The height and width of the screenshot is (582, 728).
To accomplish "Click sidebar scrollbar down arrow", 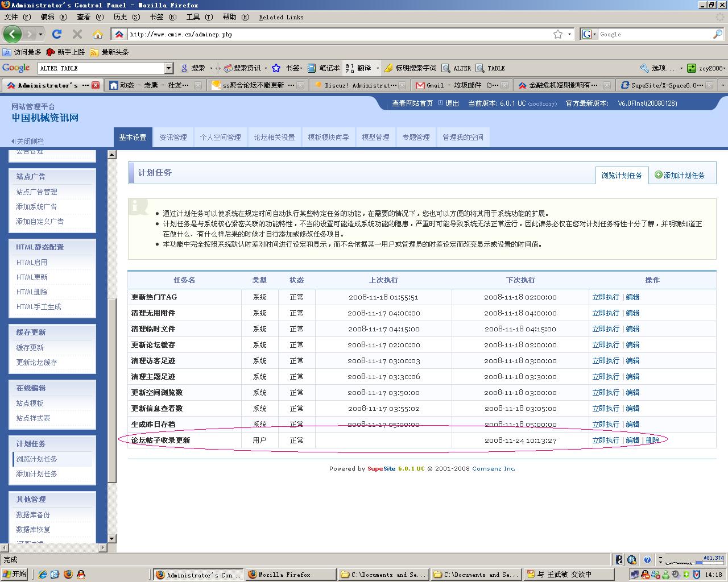I will point(111,538).
